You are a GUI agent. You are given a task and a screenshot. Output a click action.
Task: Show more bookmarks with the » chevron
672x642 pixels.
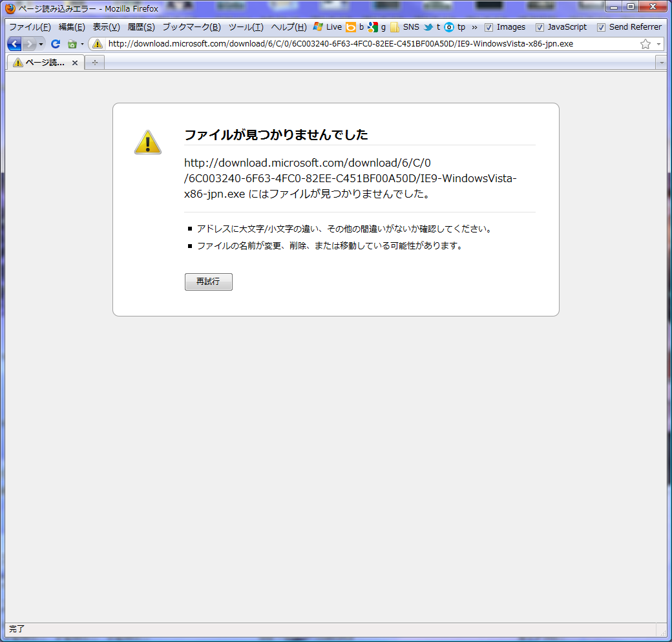pos(474,27)
